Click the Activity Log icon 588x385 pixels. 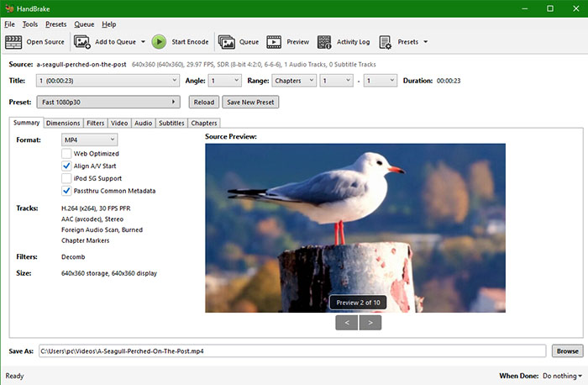[324, 42]
